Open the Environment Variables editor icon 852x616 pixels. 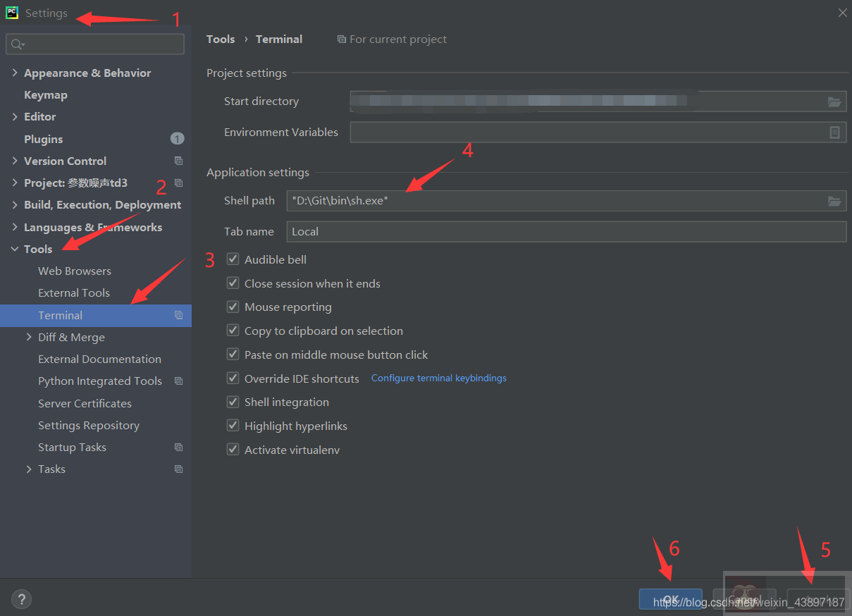point(835,132)
